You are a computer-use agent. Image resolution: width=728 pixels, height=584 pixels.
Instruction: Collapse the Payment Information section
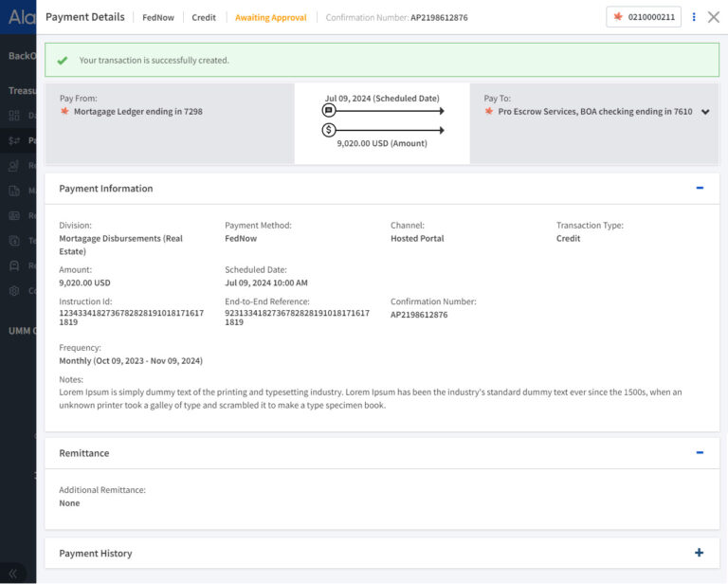[x=700, y=188]
